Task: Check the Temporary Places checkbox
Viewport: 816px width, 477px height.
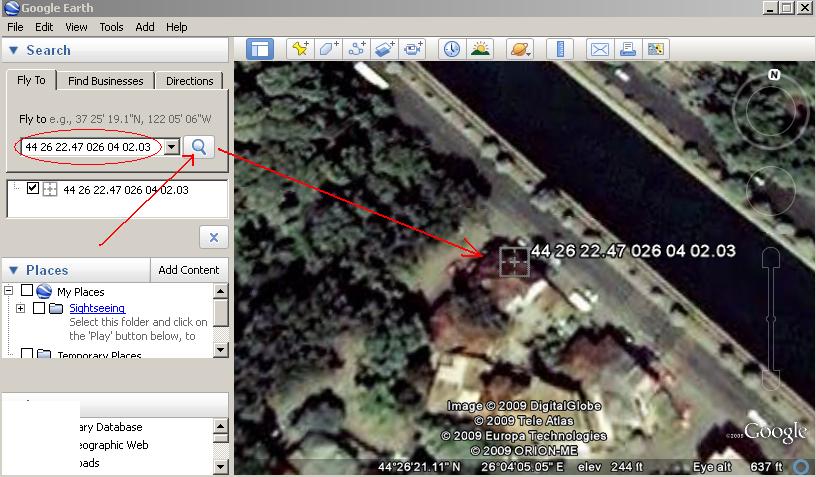Action: [x=27, y=354]
